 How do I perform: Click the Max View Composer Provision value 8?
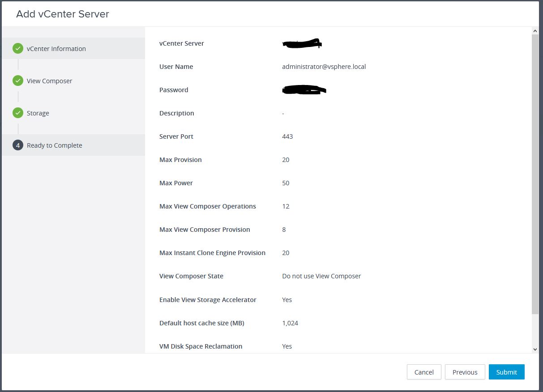tap(284, 230)
